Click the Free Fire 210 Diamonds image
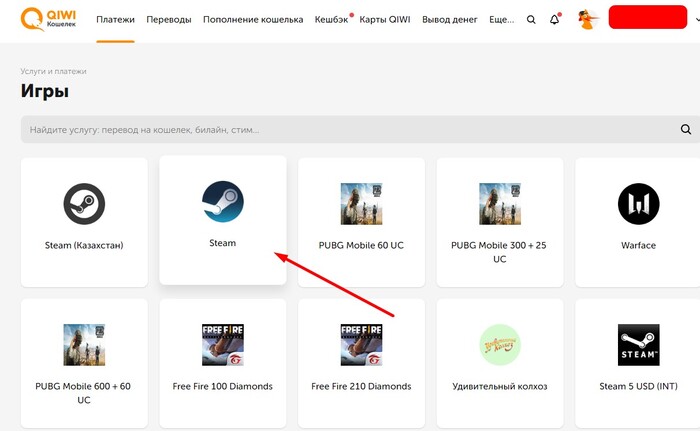Screen dimensions: 700x431 click(x=361, y=345)
